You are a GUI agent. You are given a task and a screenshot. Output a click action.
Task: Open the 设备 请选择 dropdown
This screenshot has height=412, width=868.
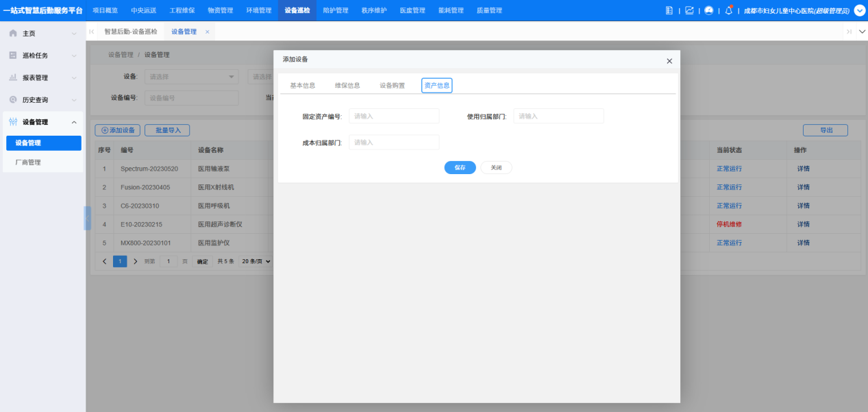pos(191,77)
